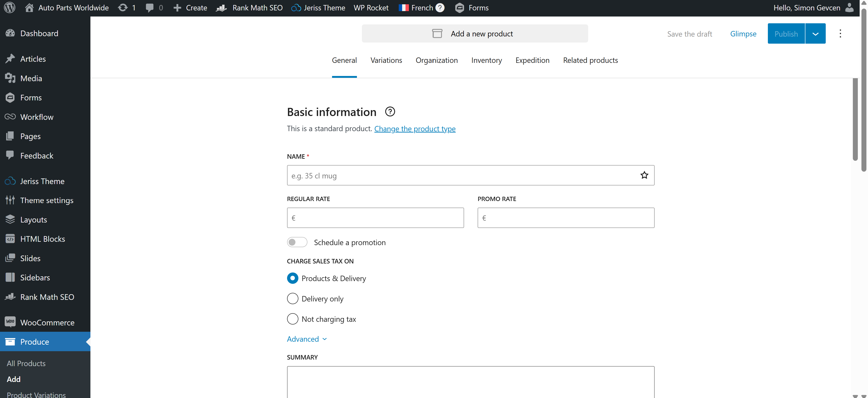Click the Promo Rate input field
868x398 pixels.
566,218
